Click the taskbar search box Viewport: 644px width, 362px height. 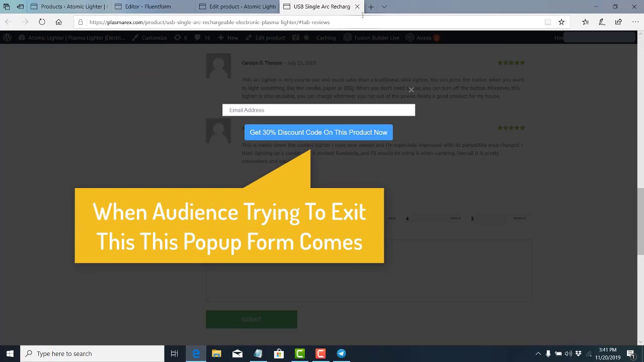tap(93, 353)
